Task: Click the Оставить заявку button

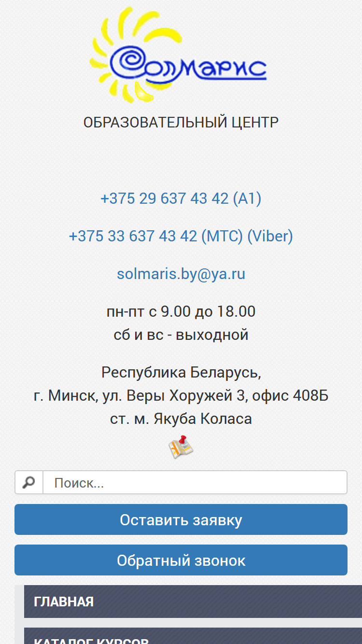Action: (x=181, y=519)
